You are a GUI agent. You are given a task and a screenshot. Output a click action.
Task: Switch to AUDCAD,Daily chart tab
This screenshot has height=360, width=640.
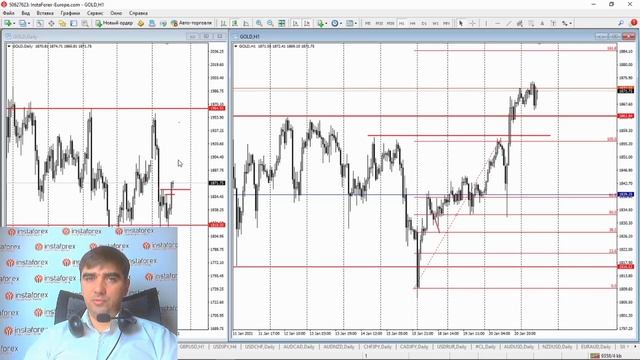pyautogui.click(x=299, y=347)
